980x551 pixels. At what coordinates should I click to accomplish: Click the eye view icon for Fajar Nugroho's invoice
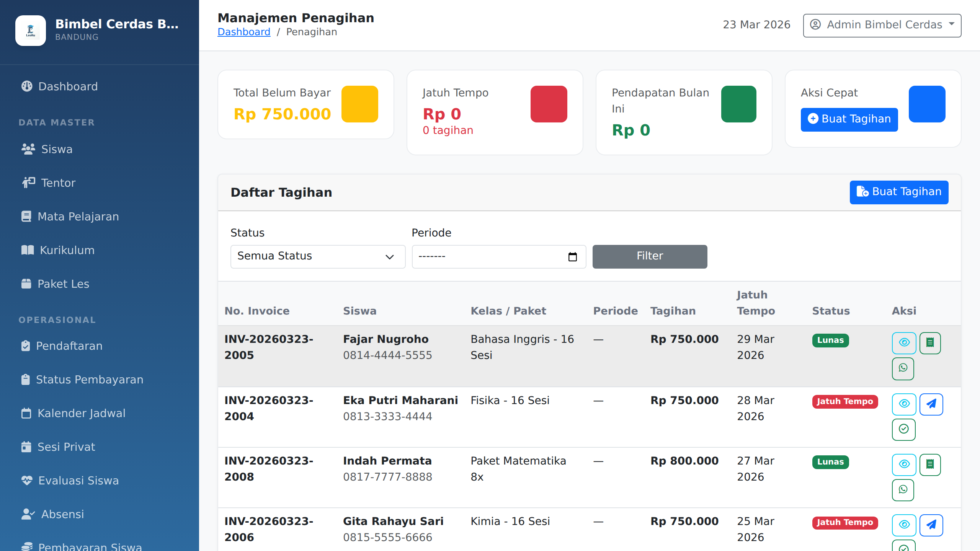tap(904, 343)
